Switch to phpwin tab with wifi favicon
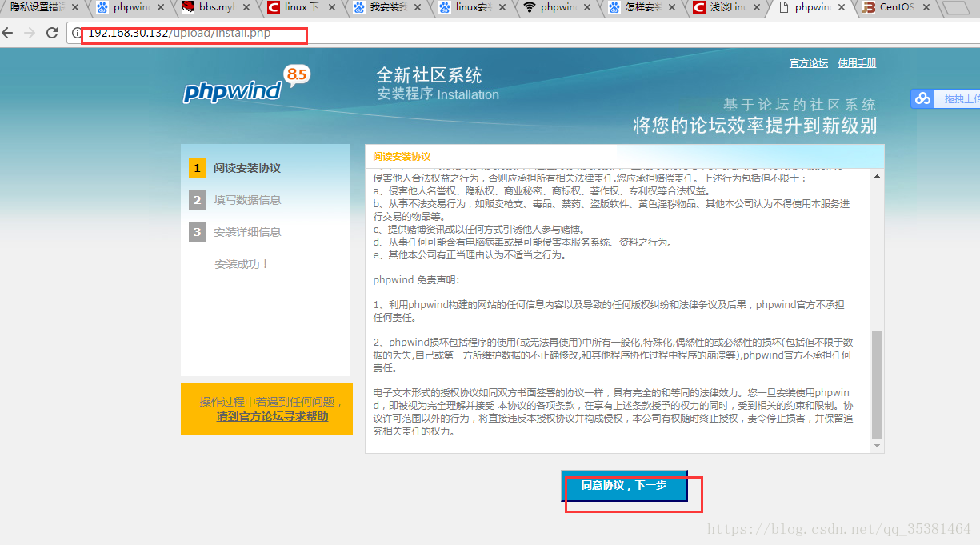This screenshot has height=545, width=980. [558, 8]
